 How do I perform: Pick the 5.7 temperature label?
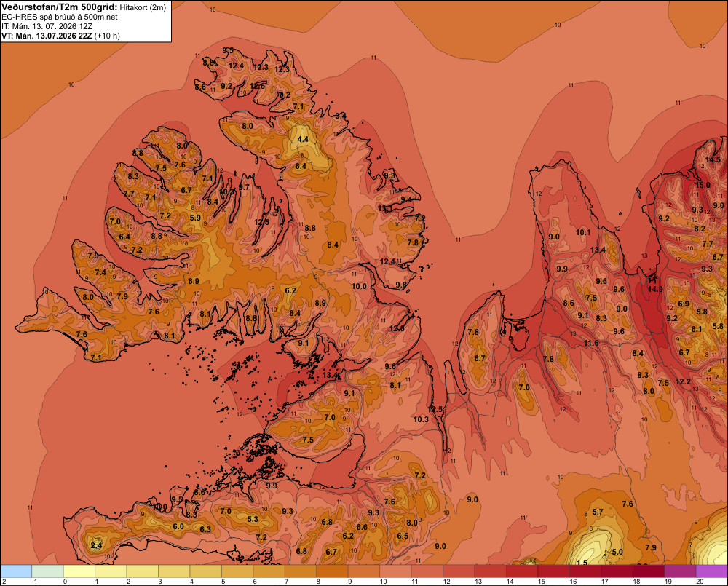pos(598,512)
